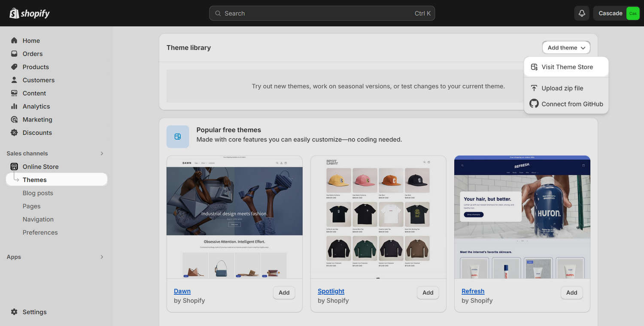The width and height of the screenshot is (644, 326).
Task: Click the Settings gear icon
Action: (14, 312)
